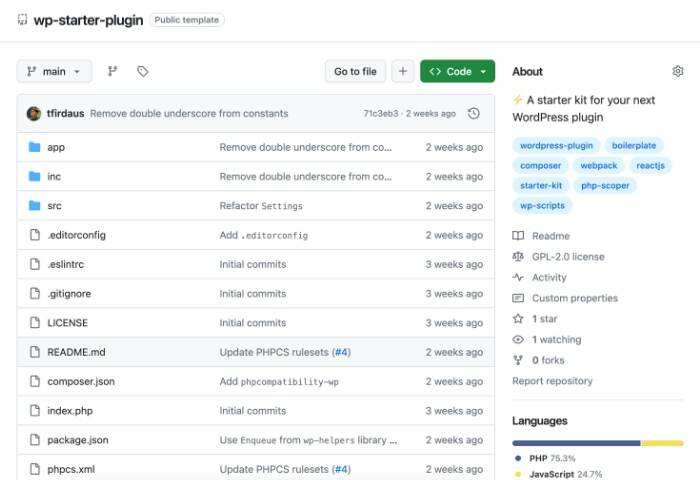Open the Add phpcompatibility-wp commit
Viewport: 700px width, 480px height.
279,381
